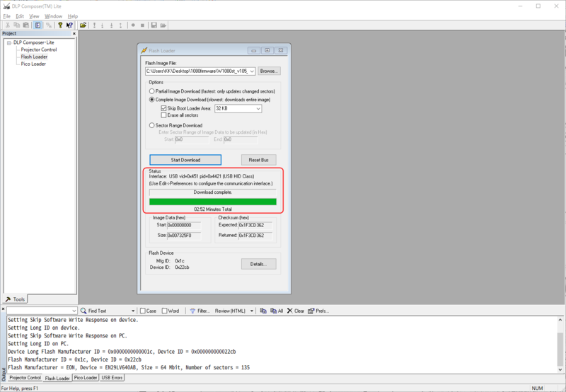
Task: Click the Returned checksum field
Action: (255, 236)
